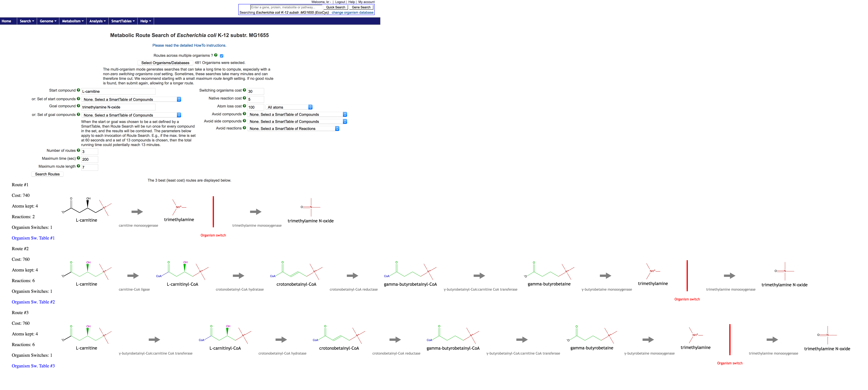Click help icon next to Goal compound
Viewport: 868px width, 390px height.
pyautogui.click(x=79, y=106)
